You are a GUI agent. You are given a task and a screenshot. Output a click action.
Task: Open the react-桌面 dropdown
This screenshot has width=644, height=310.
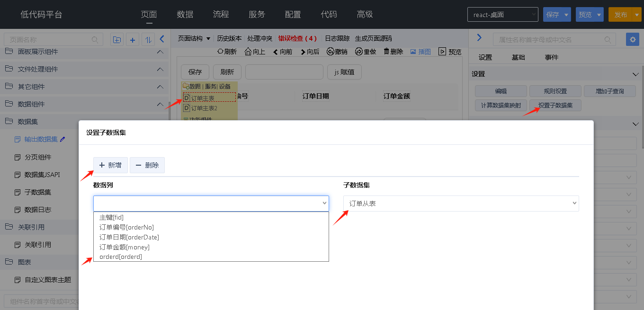tap(502, 15)
